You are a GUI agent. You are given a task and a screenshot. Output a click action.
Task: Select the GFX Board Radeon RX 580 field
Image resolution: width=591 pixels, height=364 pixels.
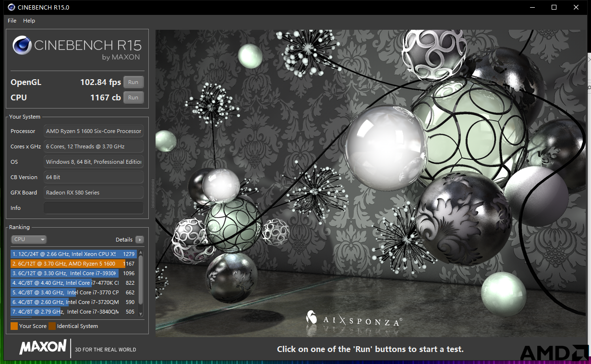[x=94, y=193]
